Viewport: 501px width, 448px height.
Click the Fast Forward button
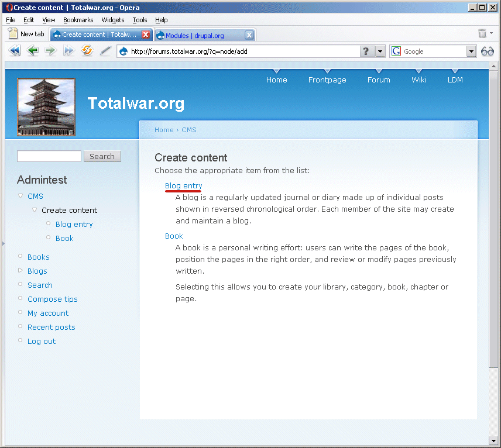(x=68, y=50)
